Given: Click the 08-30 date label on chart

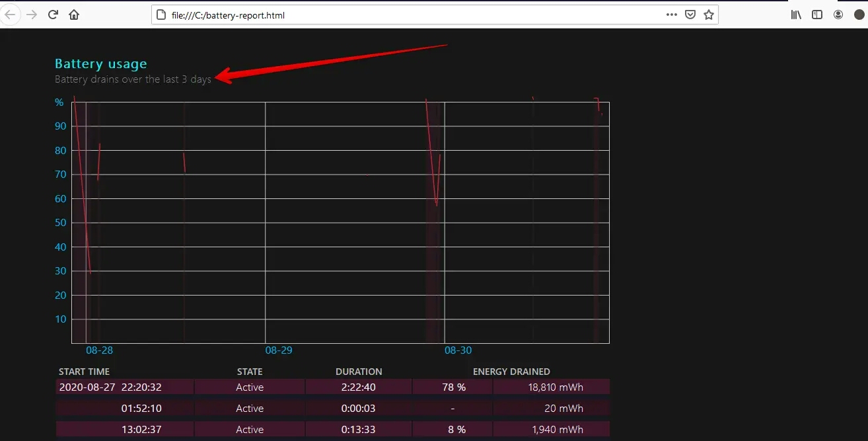Looking at the screenshot, I should point(458,350).
